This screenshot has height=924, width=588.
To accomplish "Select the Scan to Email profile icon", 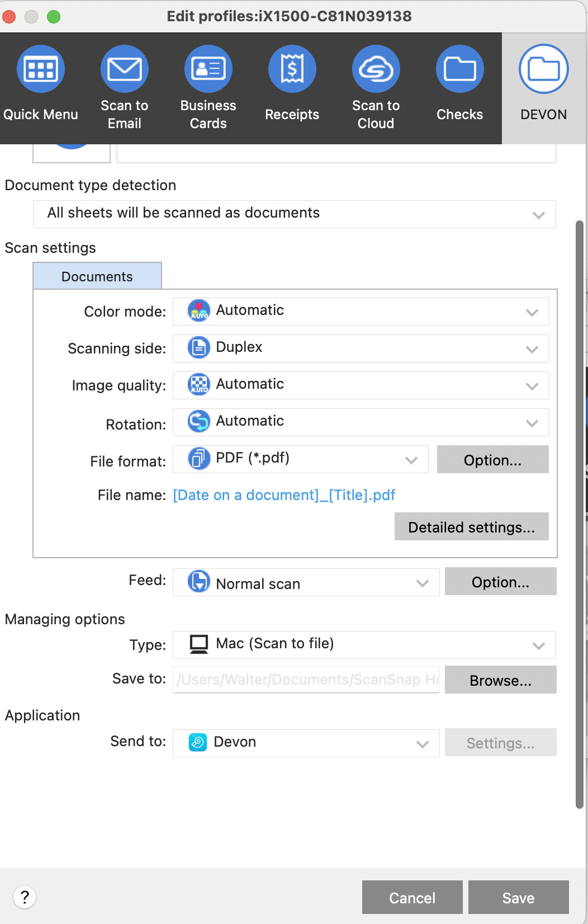I will click(x=125, y=69).
